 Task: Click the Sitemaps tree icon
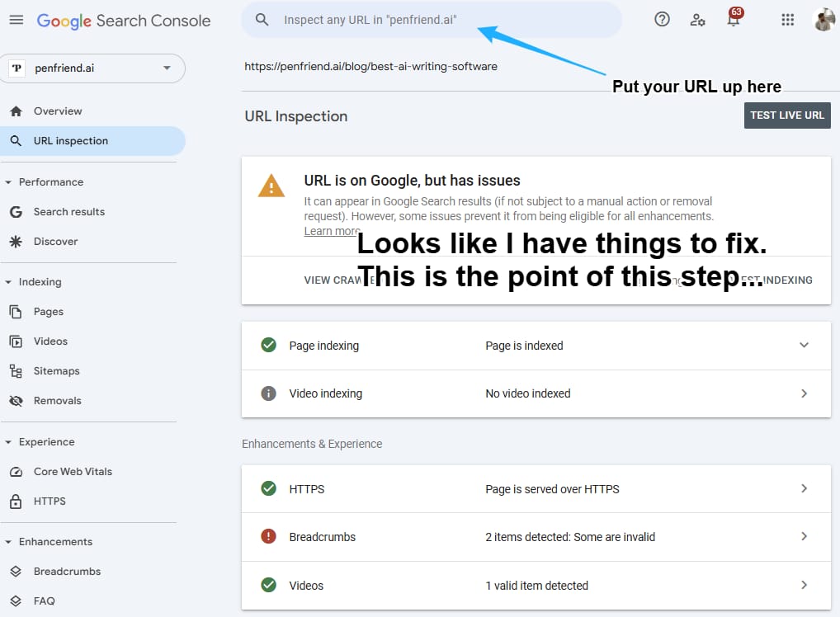coord(16,371)
